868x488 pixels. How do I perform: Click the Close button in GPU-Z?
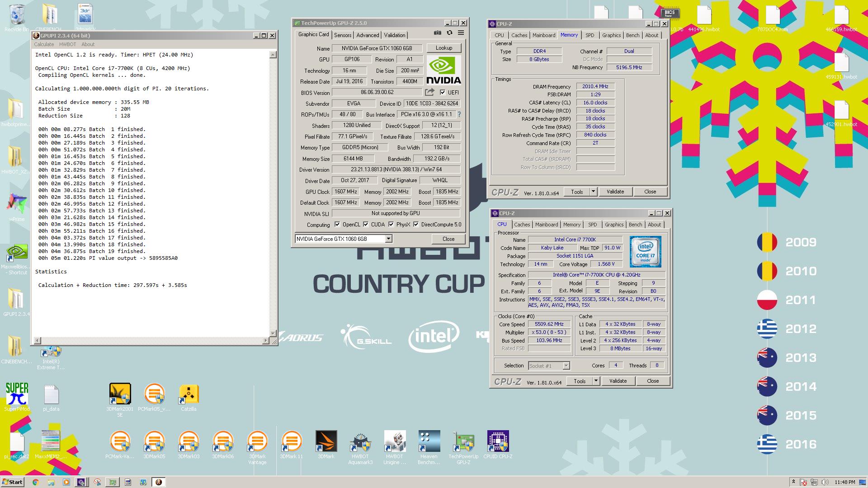coord(448,239)
